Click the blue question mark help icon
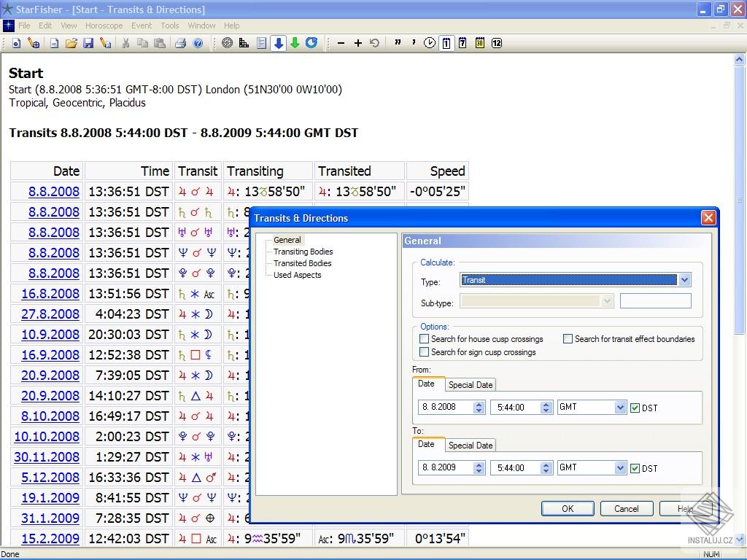The height and width of the screenshot is (560, 747). click(x=198, y=43)
